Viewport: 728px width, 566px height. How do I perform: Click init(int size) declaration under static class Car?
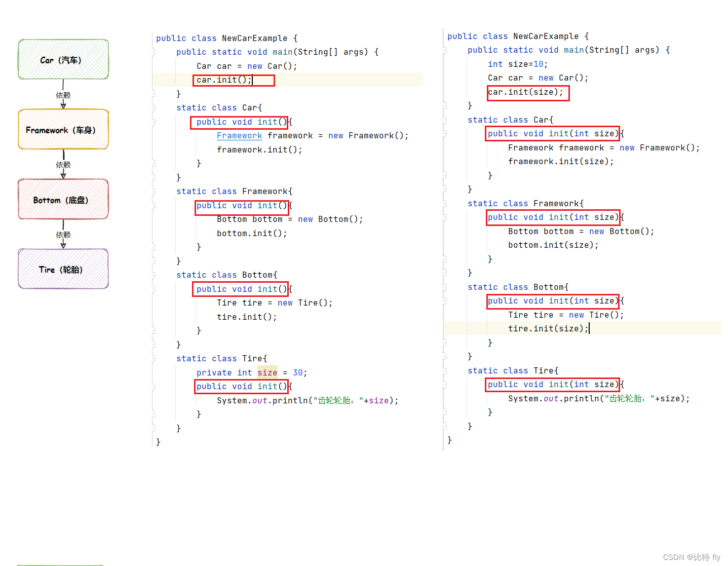553,134
